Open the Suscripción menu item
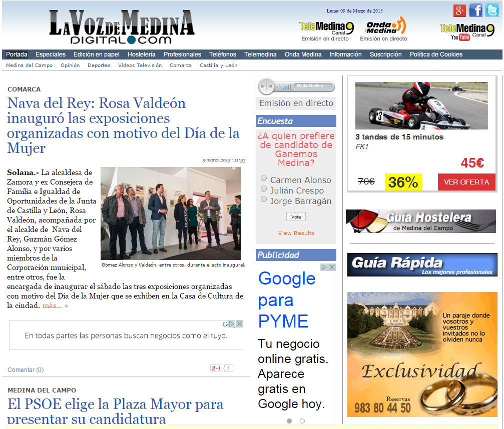This screenshot has height=429, width=504. (x=386, y=54)
